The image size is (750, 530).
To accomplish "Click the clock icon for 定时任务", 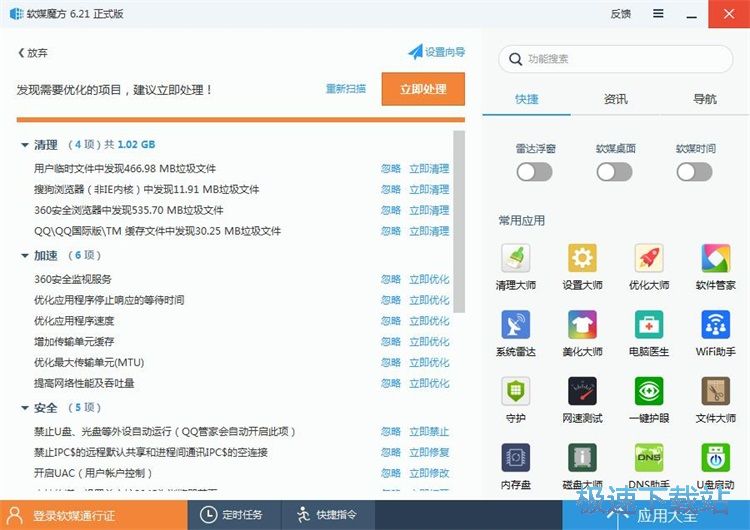I will pos(208,515).
